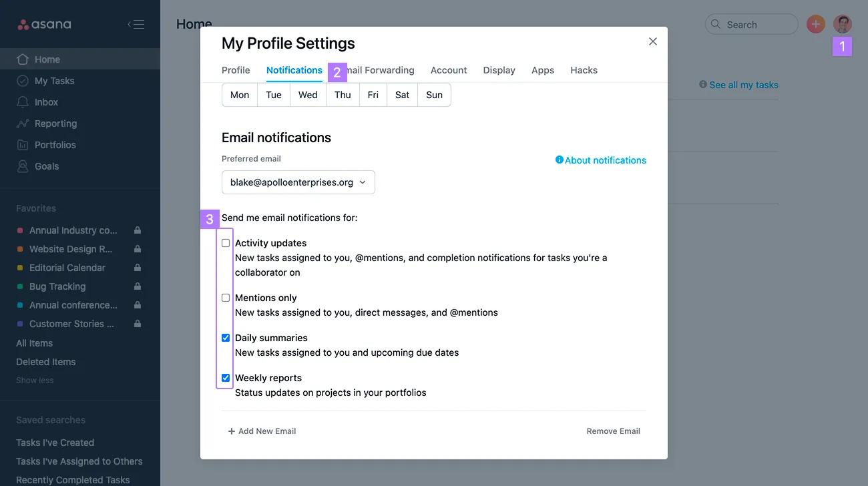
Task: Open Inbox bell icon
Action: pos(23,102)
